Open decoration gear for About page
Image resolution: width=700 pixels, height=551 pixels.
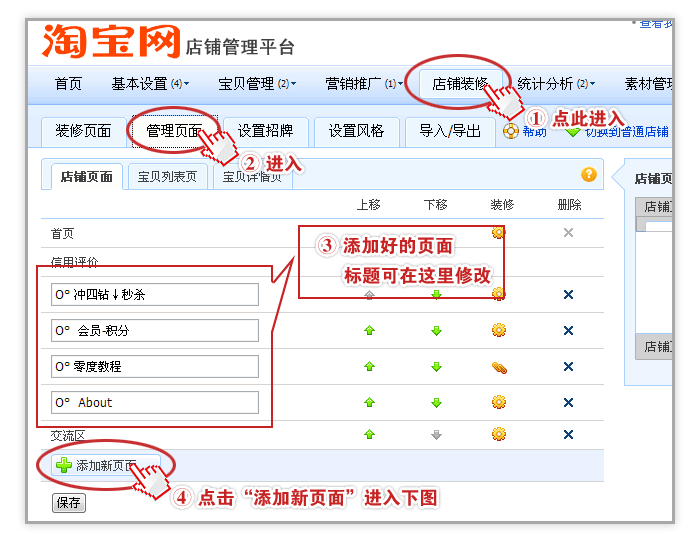pyautogui.click(x=499, y=402)
